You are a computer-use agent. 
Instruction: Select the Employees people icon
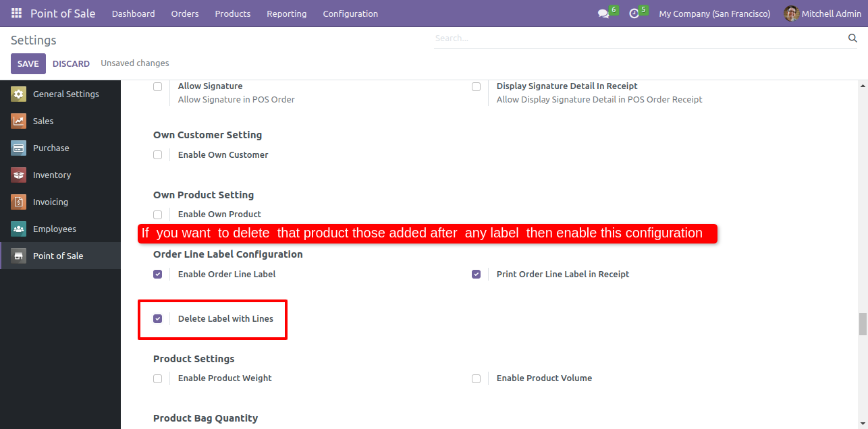pyautogui.click(x=18, y=229)
